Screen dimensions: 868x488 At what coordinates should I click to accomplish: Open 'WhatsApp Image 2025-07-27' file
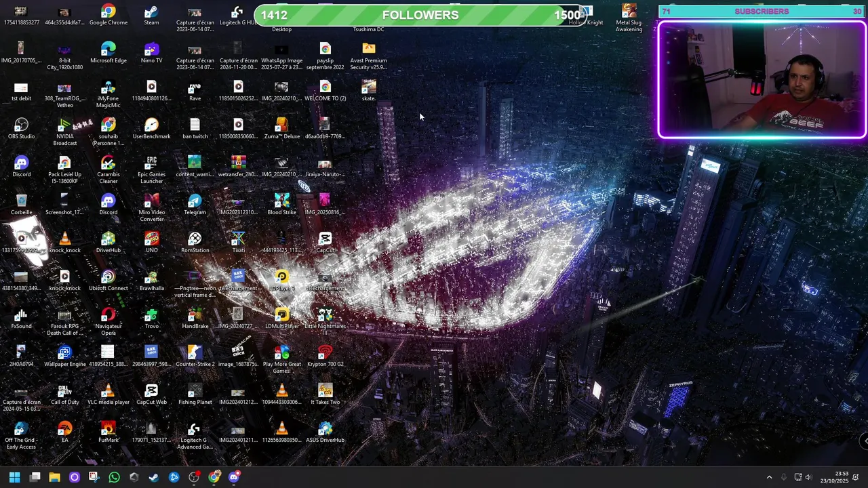282,57
